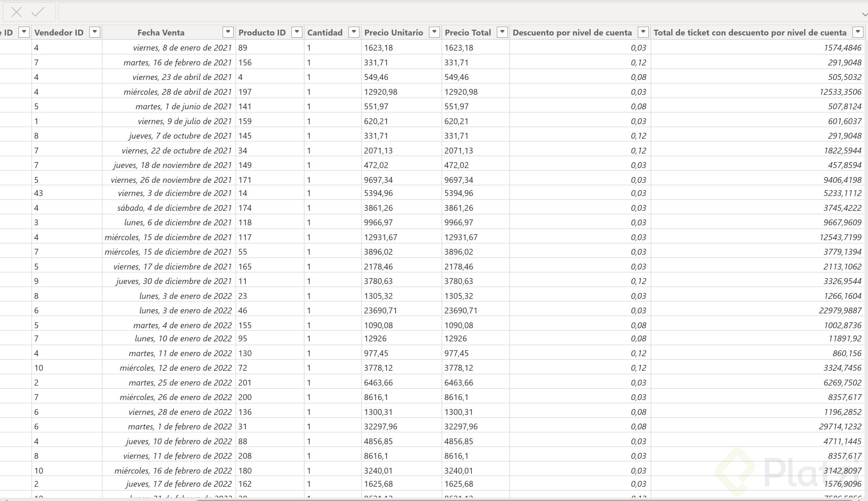
Task: Open Descuento por nivel de cuenta filter
Action: click(643, 32)
